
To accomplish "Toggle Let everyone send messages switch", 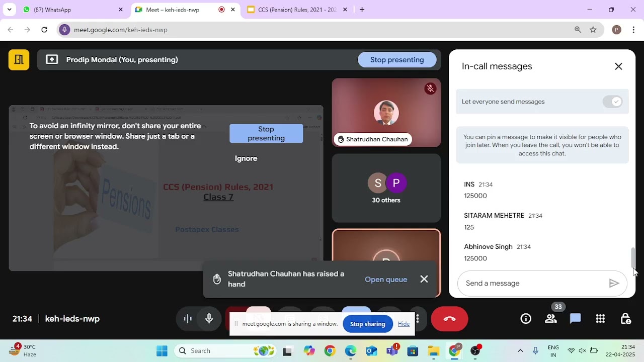I will [x=612, y=102].
